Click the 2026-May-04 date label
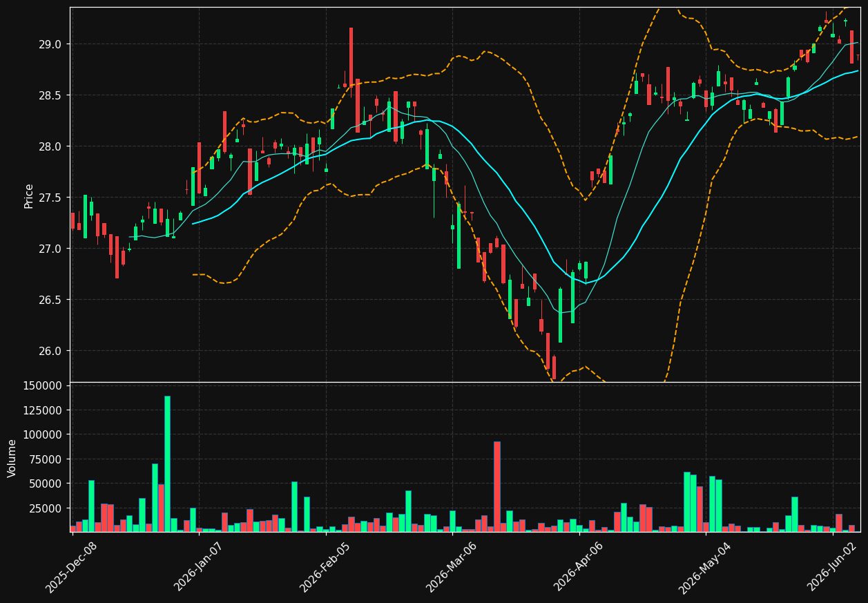The height and width of the screenshot is (603, 868). (x=705, y=567)
